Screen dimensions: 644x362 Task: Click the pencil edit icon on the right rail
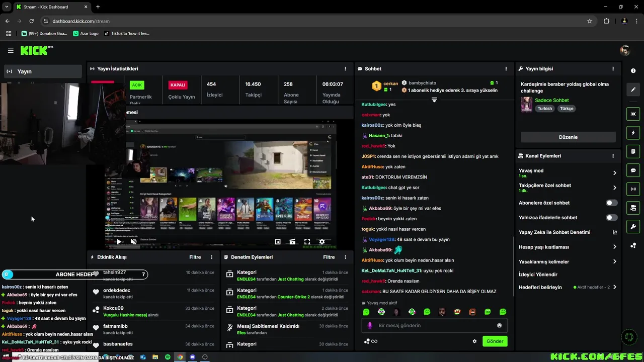click(633, 89)
